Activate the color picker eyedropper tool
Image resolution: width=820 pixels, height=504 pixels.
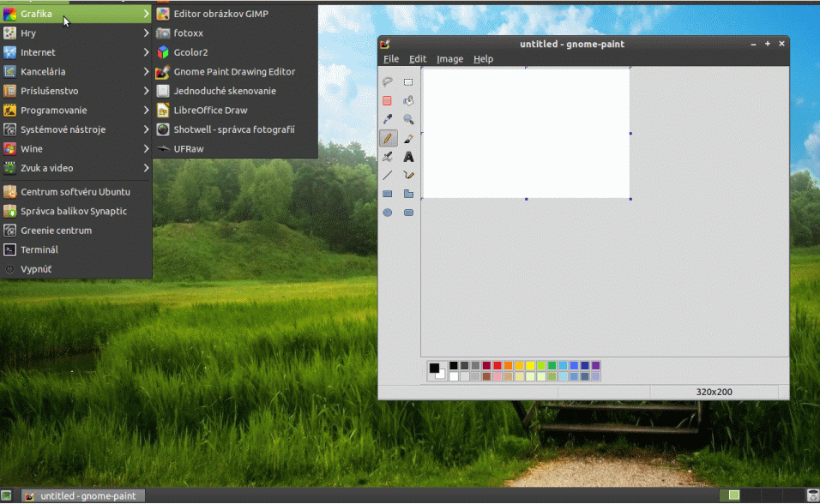pos(388,119)
